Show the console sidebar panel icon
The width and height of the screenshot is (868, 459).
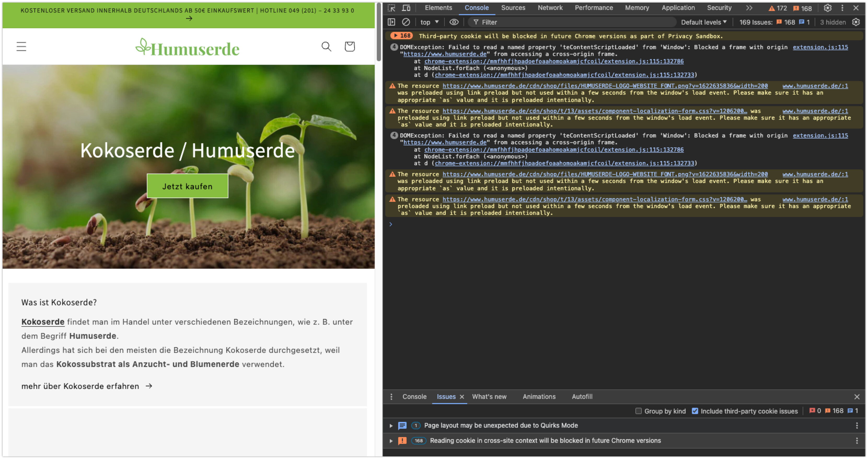tap(391, 22)
